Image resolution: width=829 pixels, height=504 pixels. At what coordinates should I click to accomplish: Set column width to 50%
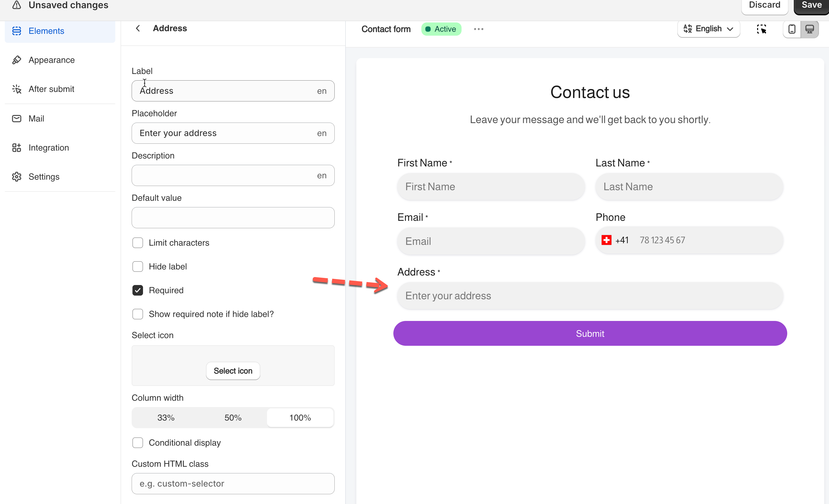click(233, 418)
